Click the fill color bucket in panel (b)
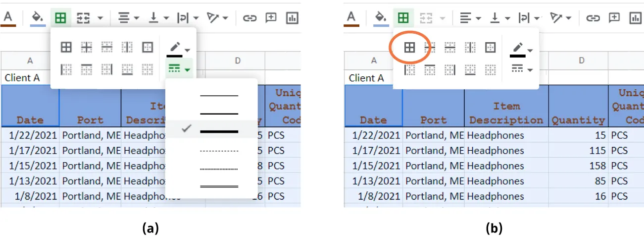Image resolution: width=644 pixels, height=238 pixels. [x=380, y=17]
